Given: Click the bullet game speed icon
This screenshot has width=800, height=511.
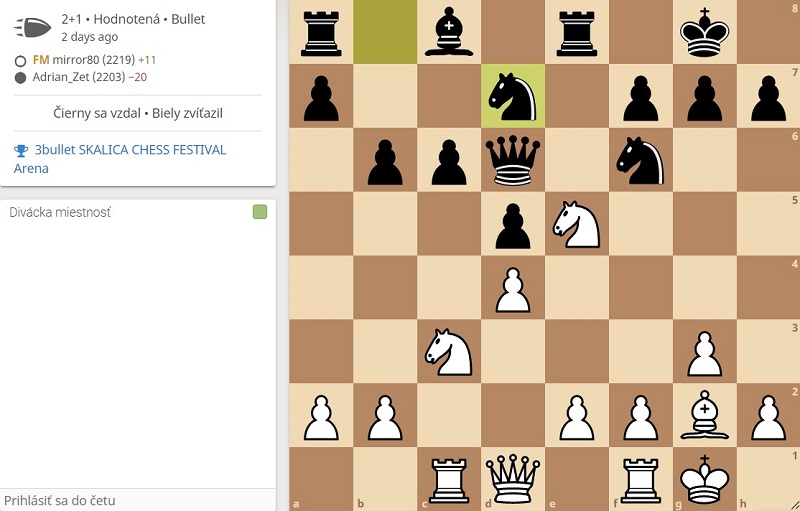Looking at the screenshot, I should tap(33, 27).
